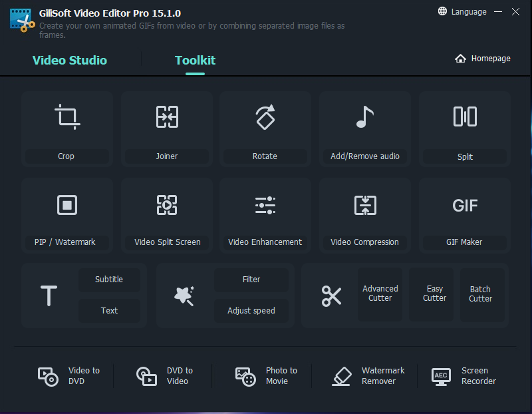
Task: Open the DVD to Video icon
Action: pyautogui.click(x=146, y=376)
